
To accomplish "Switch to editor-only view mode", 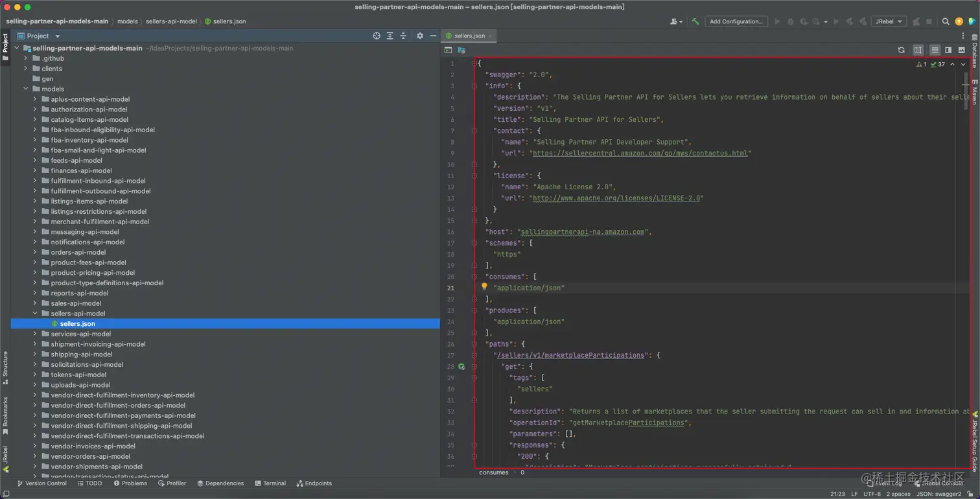I will click(935, 50).
